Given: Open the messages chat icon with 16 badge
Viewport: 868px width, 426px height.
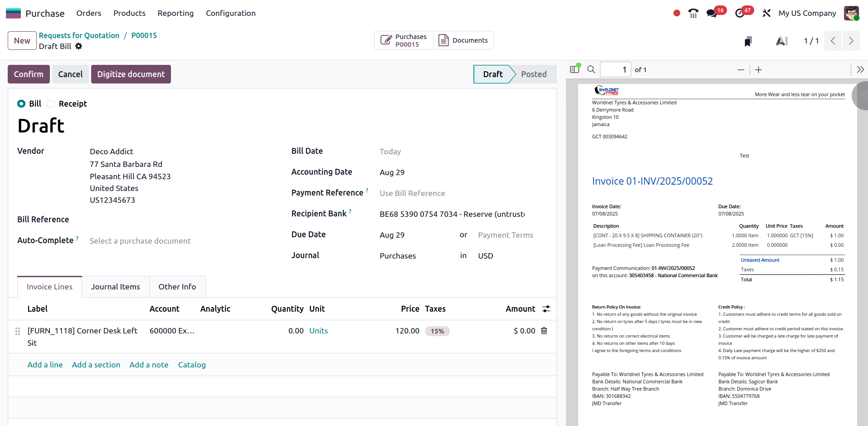Looking at the screenshot, I should coord(712,13).
